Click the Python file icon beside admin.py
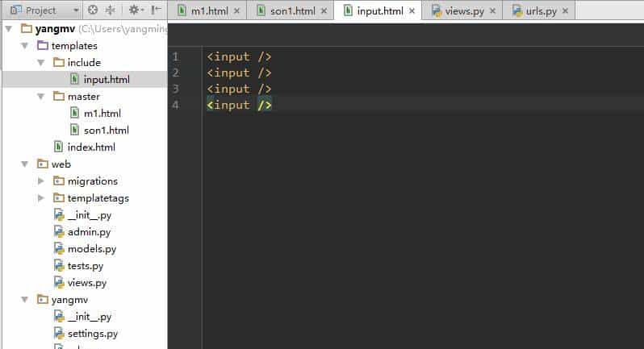644x349 pixels. point(59,231)
